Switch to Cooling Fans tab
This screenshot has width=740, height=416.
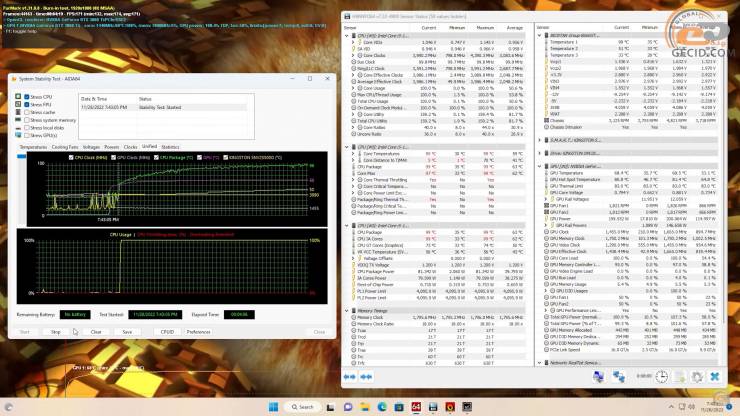click(x=65, y=147)
